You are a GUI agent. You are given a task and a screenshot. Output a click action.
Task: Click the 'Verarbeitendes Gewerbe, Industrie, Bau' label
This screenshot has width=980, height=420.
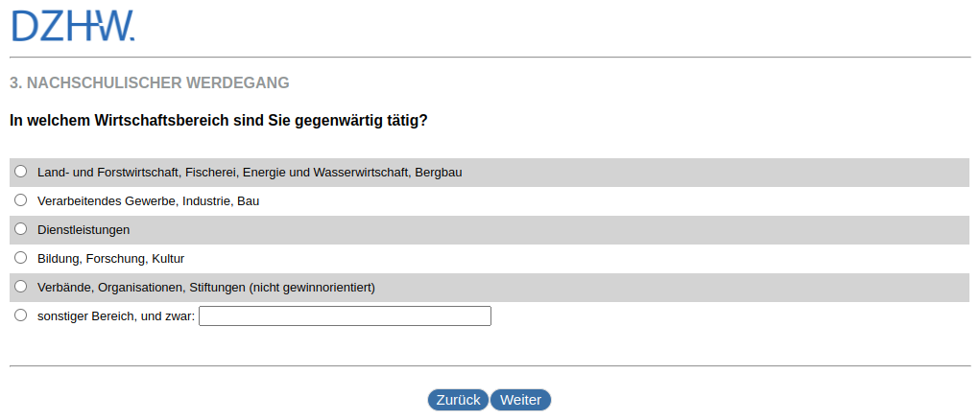[x=148, y=201]
